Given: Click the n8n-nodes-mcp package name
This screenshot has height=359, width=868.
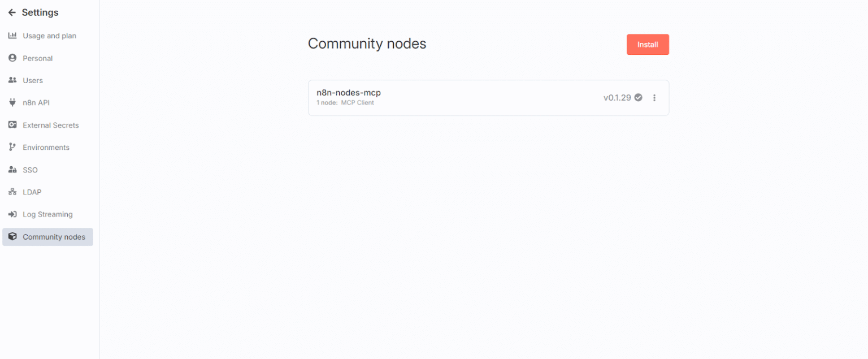Looking at the screenshot, I should click(x=349, y=93).
